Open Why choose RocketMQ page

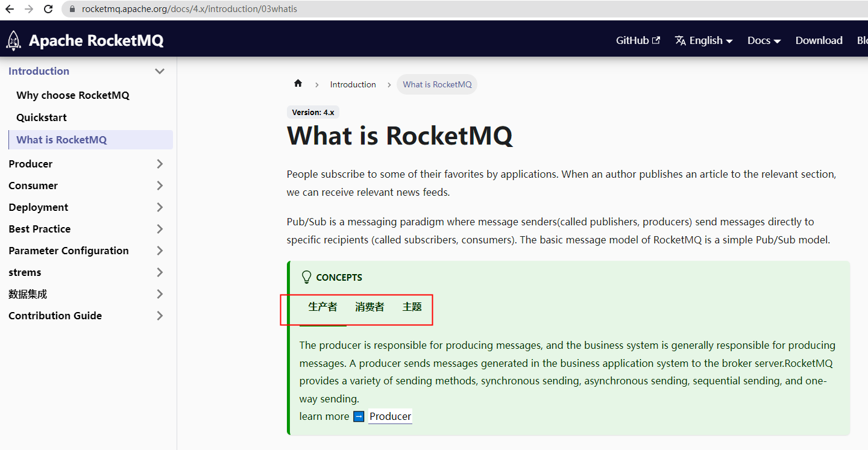(x=73, y=95)
